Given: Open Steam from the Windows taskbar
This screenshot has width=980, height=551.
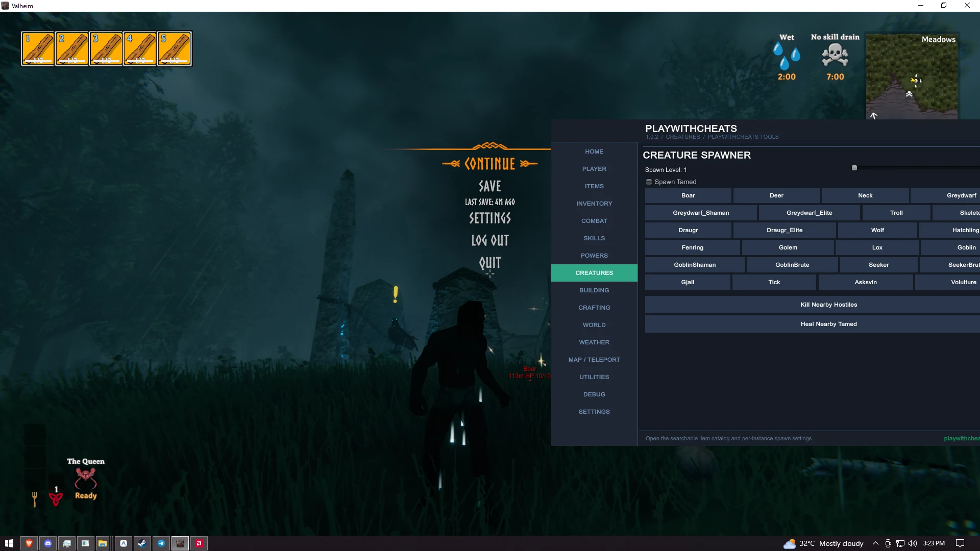Looking at the screenshot, I should coord(142,543).
